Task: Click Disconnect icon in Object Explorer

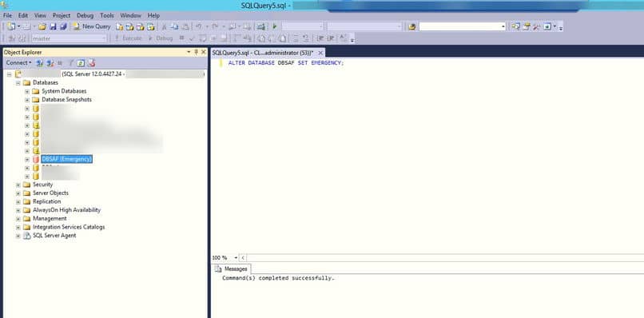Action: 50,63
